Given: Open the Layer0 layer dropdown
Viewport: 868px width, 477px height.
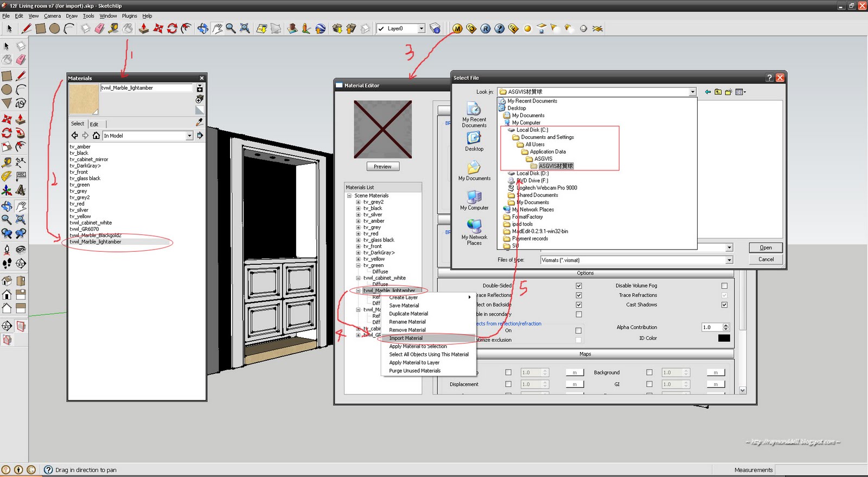Looking at the screenshot, I should [422, 29].
